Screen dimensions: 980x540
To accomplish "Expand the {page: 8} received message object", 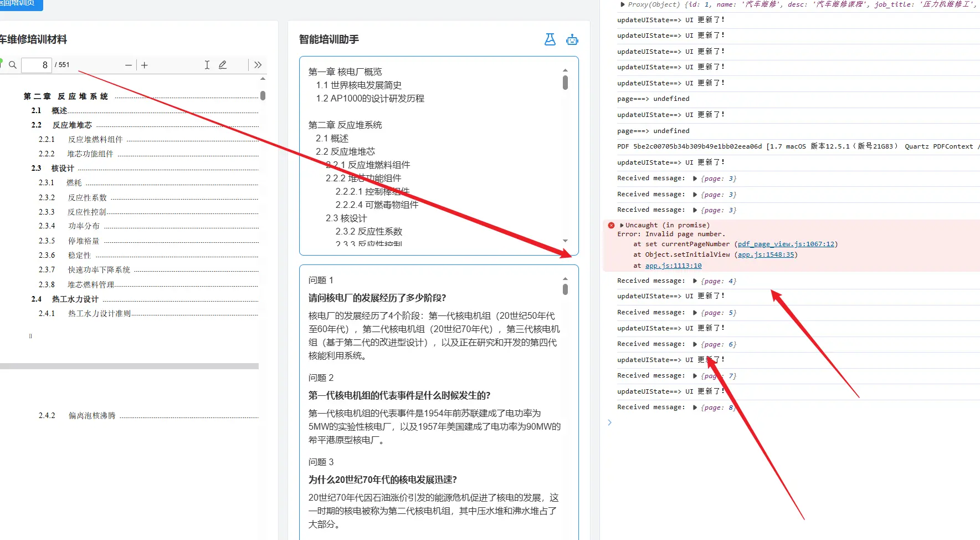I will pyautogui.click(x=695, y=407).
